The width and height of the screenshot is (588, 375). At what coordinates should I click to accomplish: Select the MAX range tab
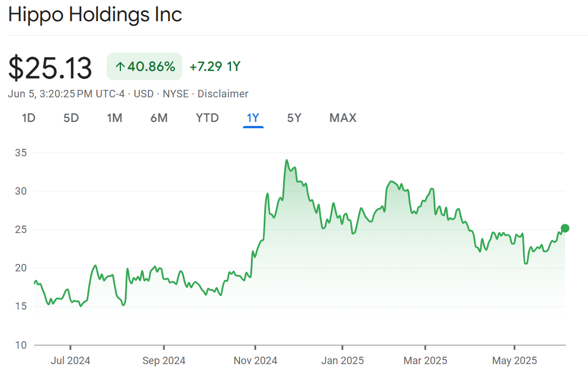[x=343, y=118]
